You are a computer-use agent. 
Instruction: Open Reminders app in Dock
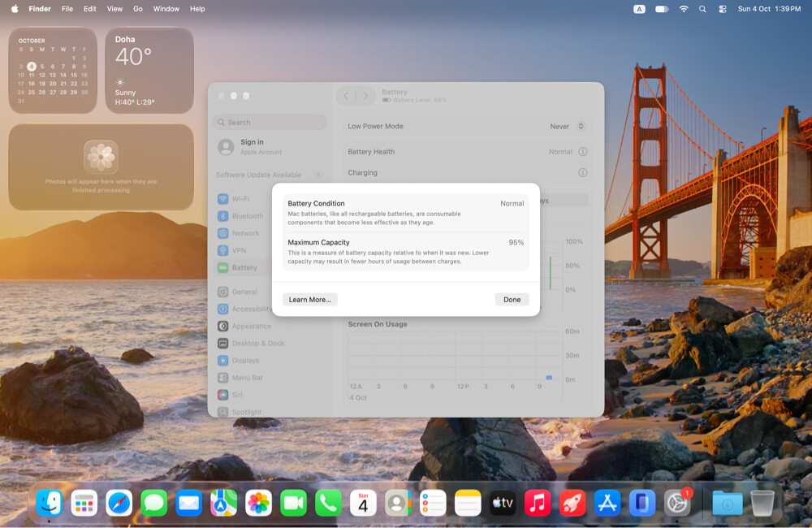tap(433, 503)
